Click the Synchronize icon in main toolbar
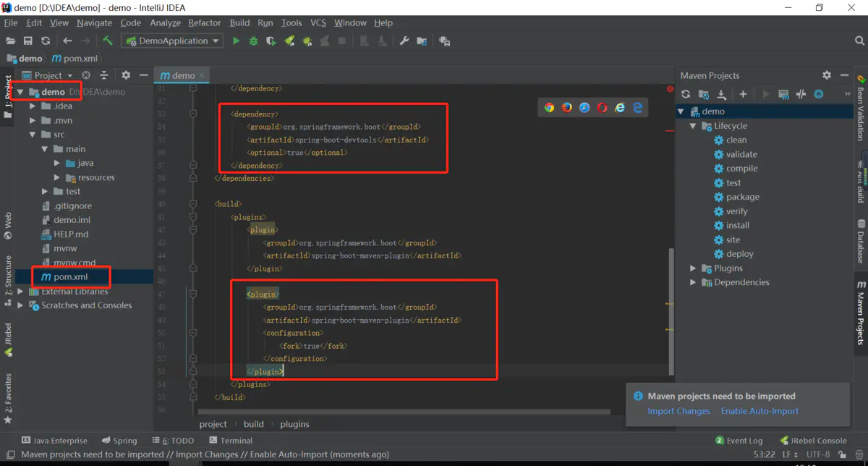This screenshot has height=466, width=868. point(46,41)
